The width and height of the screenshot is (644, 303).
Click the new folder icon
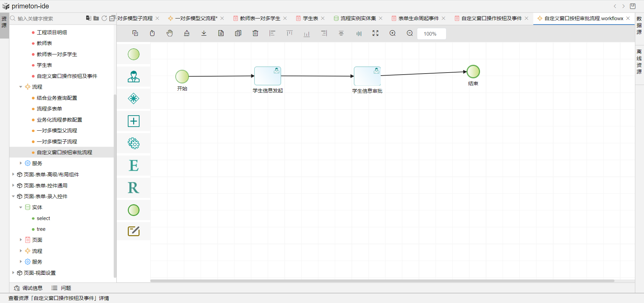point(96,18)
